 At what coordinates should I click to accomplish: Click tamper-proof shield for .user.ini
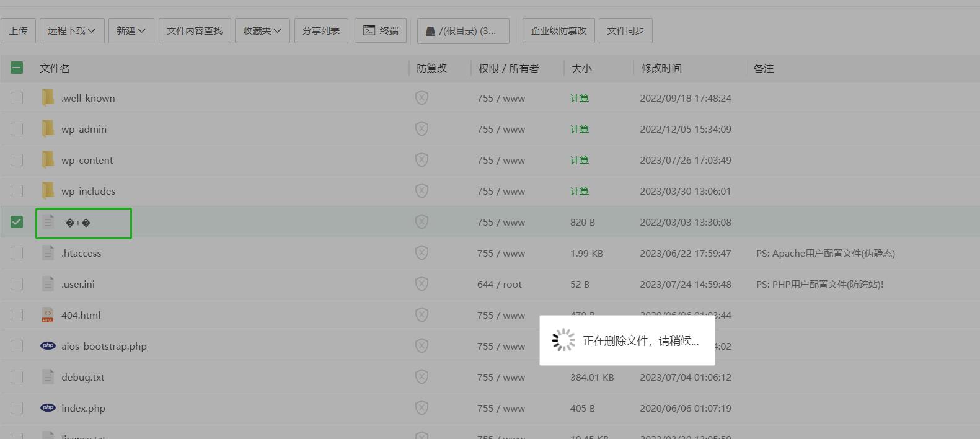(422, 284)
